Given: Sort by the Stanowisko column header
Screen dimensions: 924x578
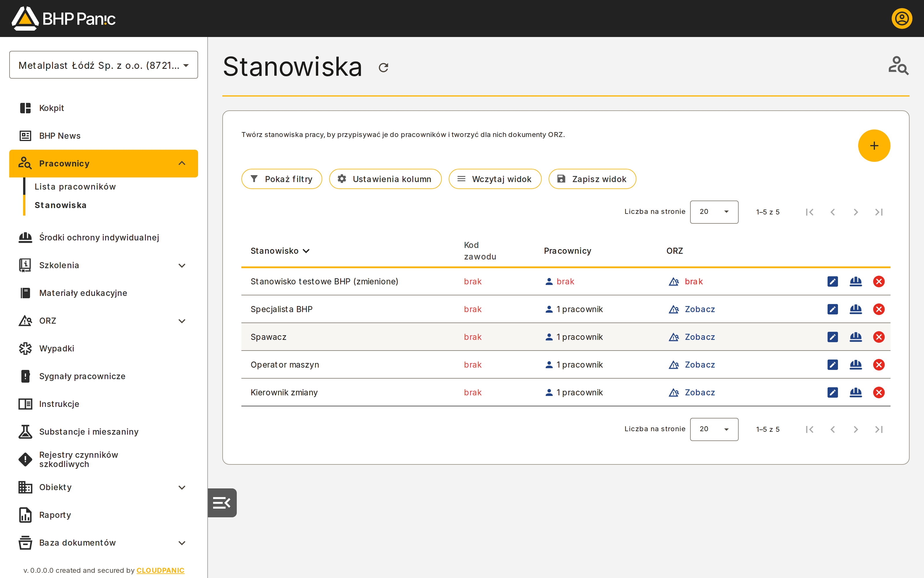Looking at the screenshot, I should point(280,251).
